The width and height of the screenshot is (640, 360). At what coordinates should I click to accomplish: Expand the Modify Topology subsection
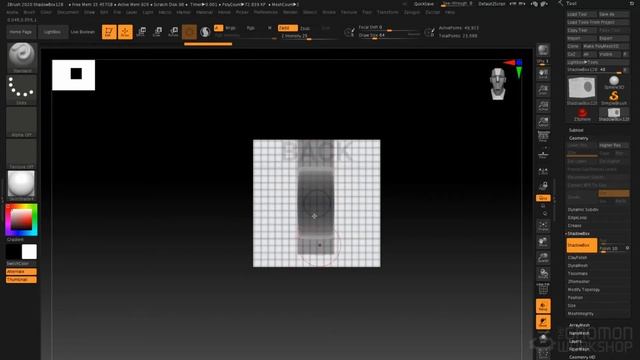(584, 289)
